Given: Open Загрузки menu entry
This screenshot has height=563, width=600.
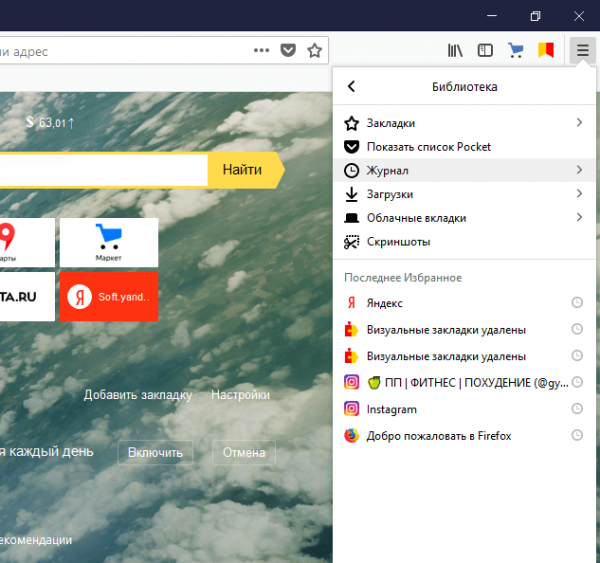Looking at the screenshot, I should point(464,194).
